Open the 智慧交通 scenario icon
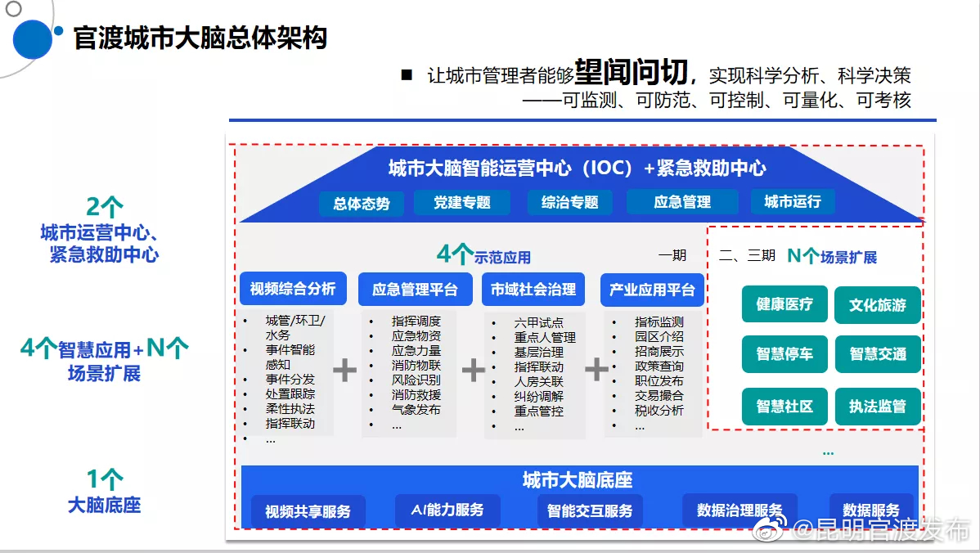 coord(877,354)
